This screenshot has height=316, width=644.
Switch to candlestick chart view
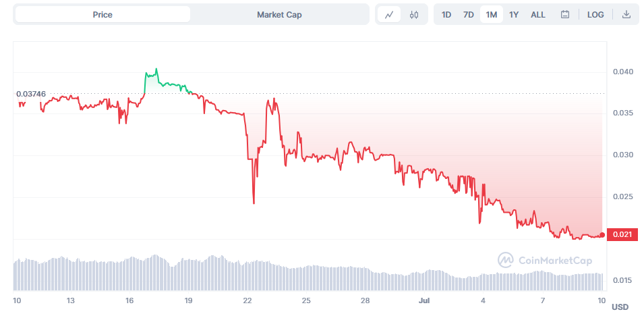pyautogui.click(x=413, y=15)
